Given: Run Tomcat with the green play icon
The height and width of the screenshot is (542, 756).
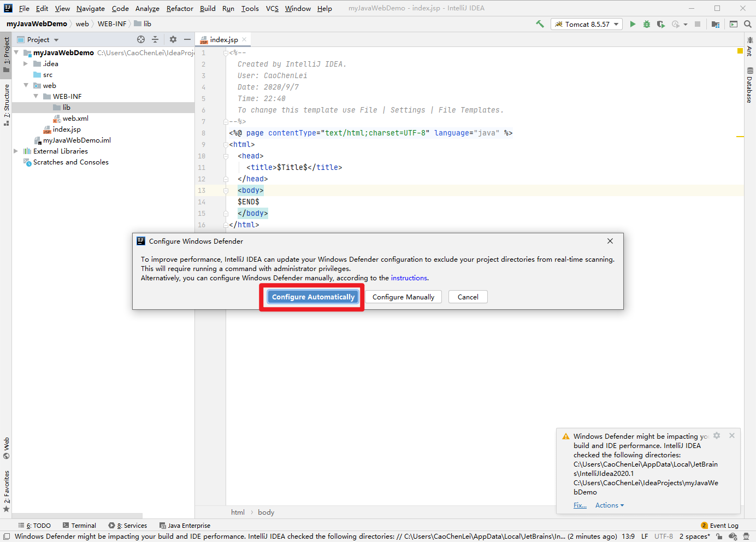Looking at the screenshot, I should pyautogui.click(x=633, y=24).
